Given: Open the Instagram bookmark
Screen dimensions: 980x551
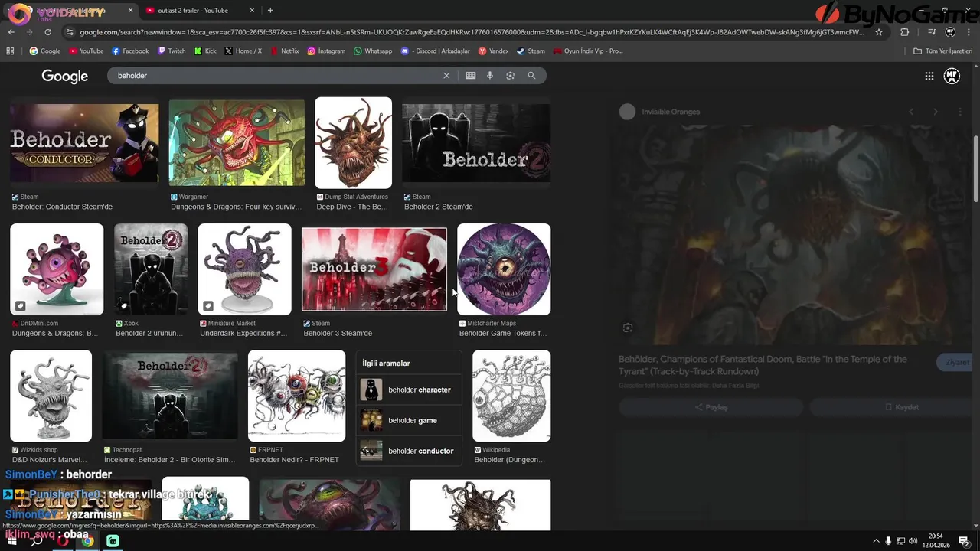Looking at the screenshot, I should tap(326, 51).
